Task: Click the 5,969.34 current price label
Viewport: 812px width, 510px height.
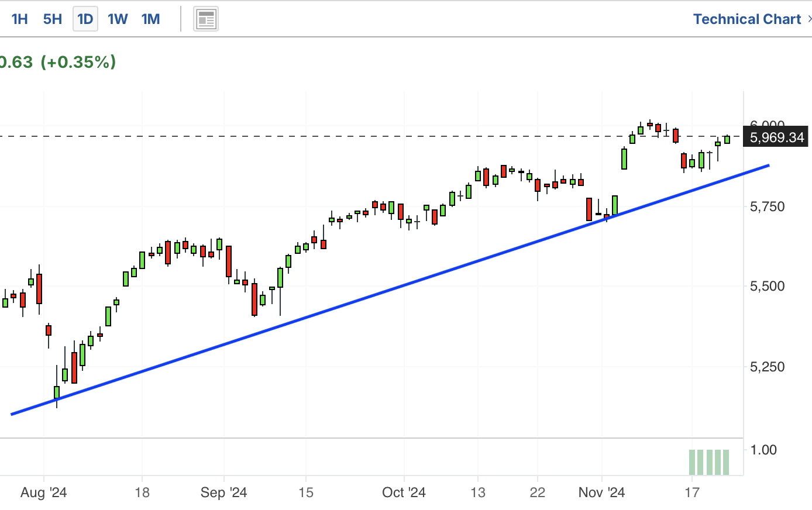Action: click(776, 137)
